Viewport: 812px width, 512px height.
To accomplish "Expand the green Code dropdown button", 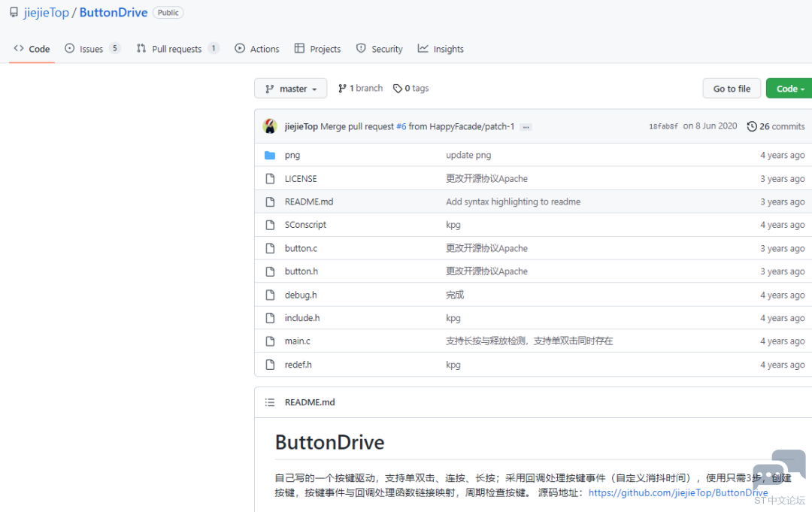I will pos(789,89).
